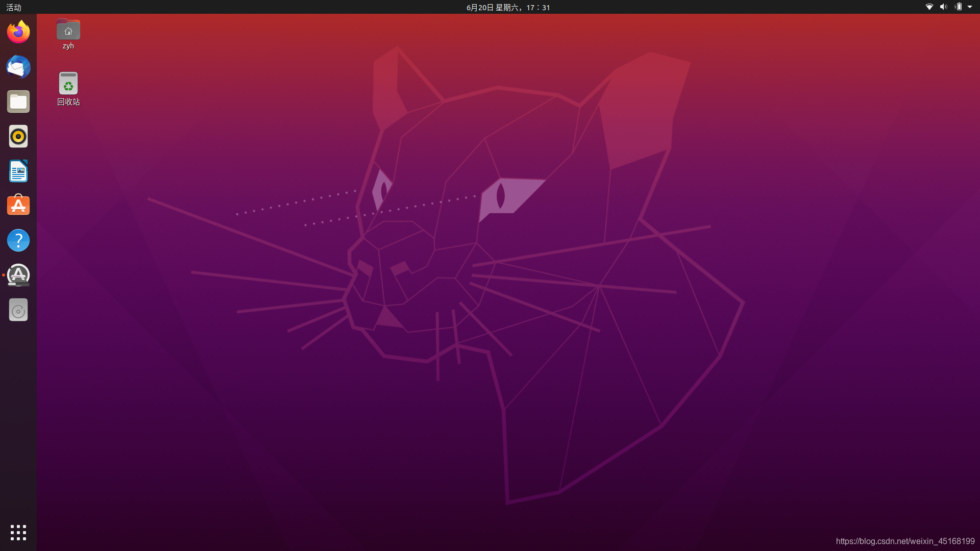The width and height of the screenshot is (980, 551).
Task: Click the 活动 activities button
Action: [x=14, y=7]
